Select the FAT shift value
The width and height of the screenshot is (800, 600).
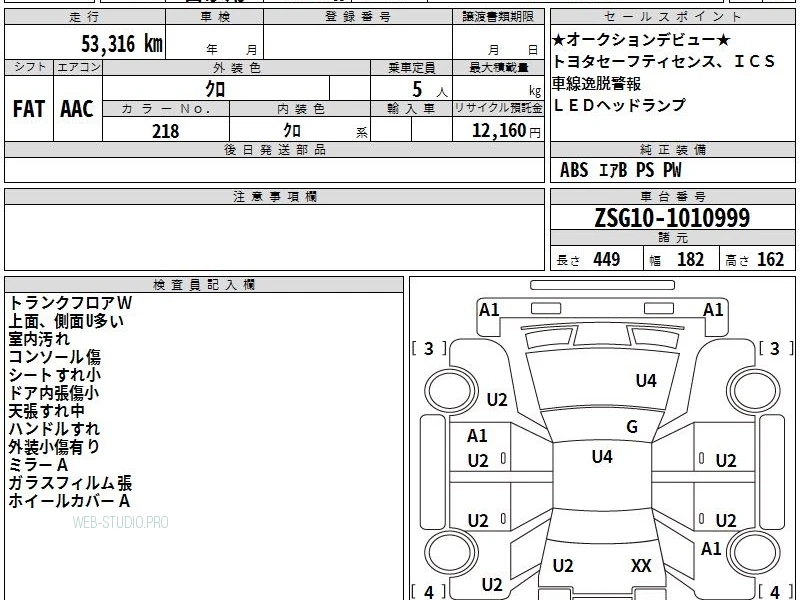29,109
